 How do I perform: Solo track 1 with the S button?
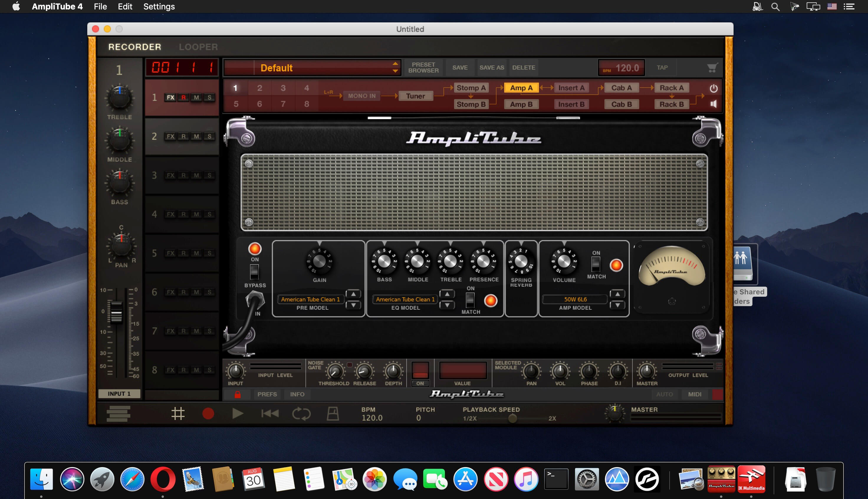(209, 97)
